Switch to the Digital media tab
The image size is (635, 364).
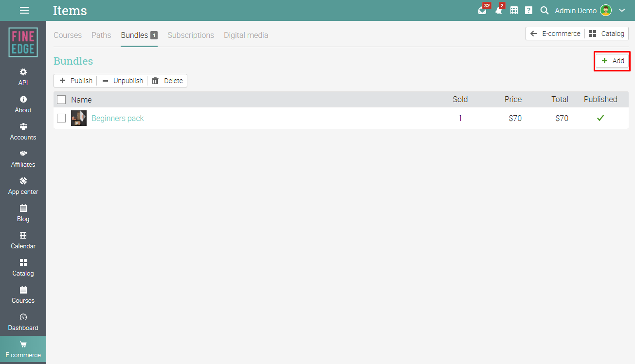pyautogui.click(x=246, y=35)
